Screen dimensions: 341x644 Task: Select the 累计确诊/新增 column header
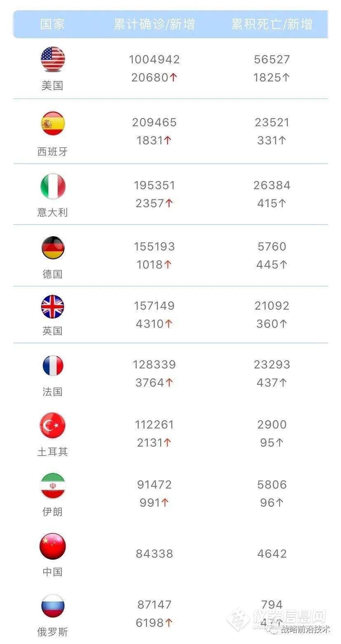154,24
